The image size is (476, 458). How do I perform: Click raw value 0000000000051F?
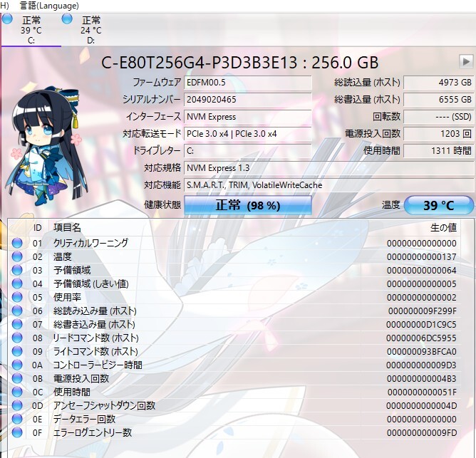(x=422, y=392)
